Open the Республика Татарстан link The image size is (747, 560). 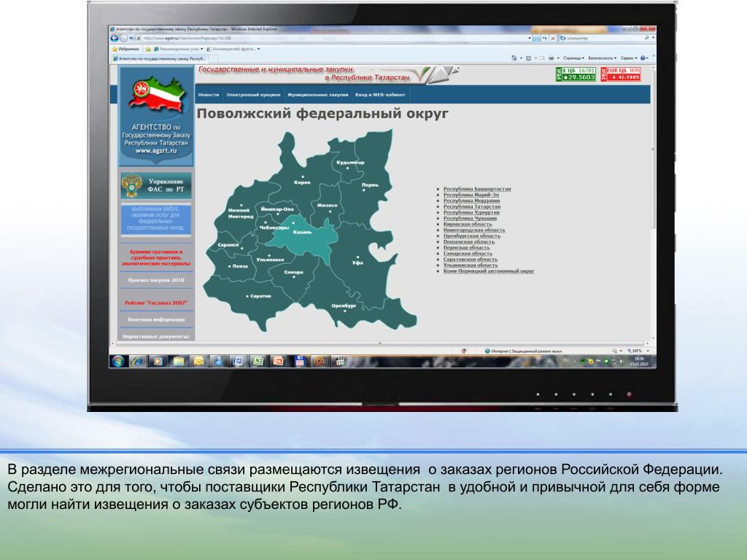[472, 206]
